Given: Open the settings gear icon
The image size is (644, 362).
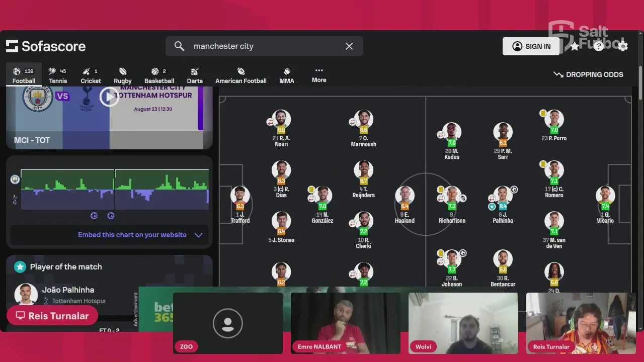Looking at the screenshot, I should click(x=623, y=46).
